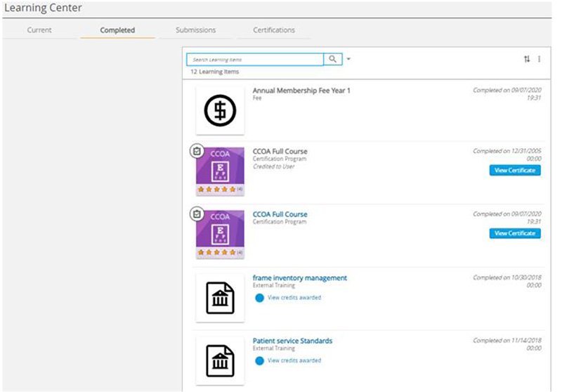Click the Learning Center heading

(43, 8)
